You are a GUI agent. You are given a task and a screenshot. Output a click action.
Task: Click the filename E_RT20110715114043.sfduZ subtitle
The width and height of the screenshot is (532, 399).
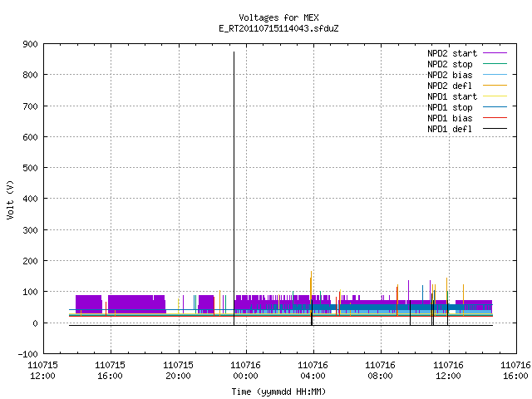pyautogui.click(x=278, y=28)
